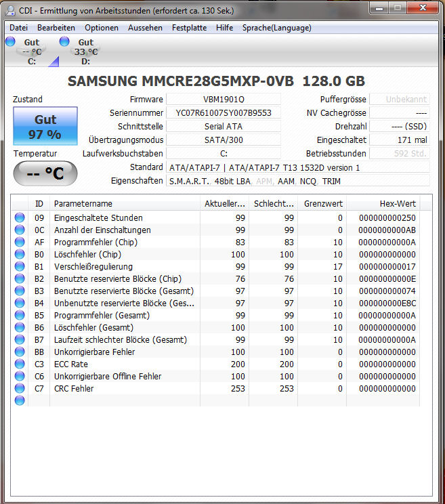445x504 pixels.
Task: Click the temperature display button
Action: click(45, 173)
